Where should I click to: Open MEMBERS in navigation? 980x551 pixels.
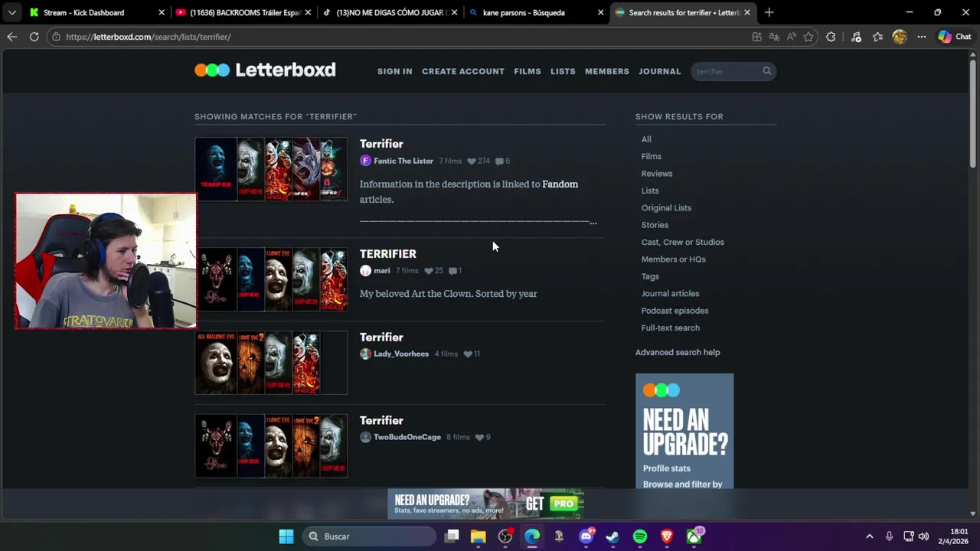coord(607,71)
